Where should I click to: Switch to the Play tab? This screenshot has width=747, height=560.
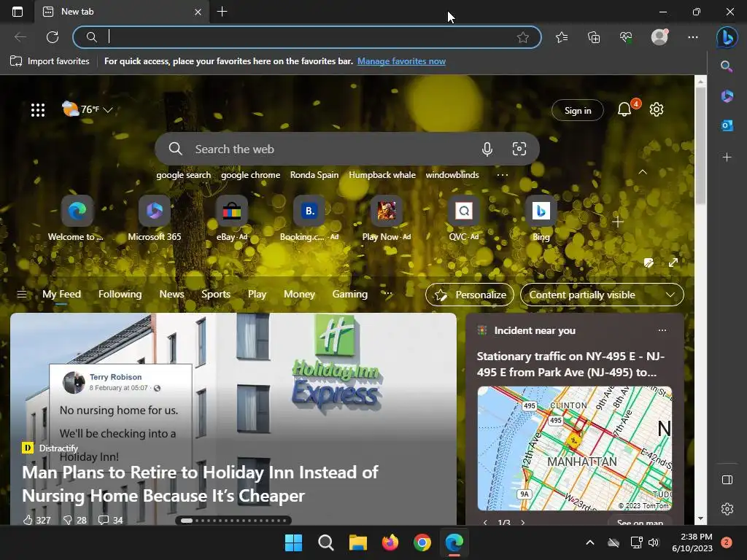pyautogui.click(x=257, y=295)
